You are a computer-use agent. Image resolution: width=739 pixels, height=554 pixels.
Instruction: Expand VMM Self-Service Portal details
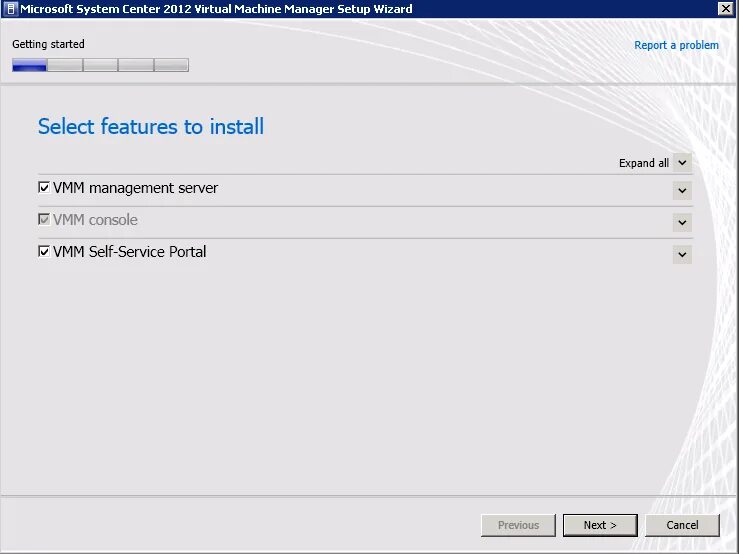682,255
